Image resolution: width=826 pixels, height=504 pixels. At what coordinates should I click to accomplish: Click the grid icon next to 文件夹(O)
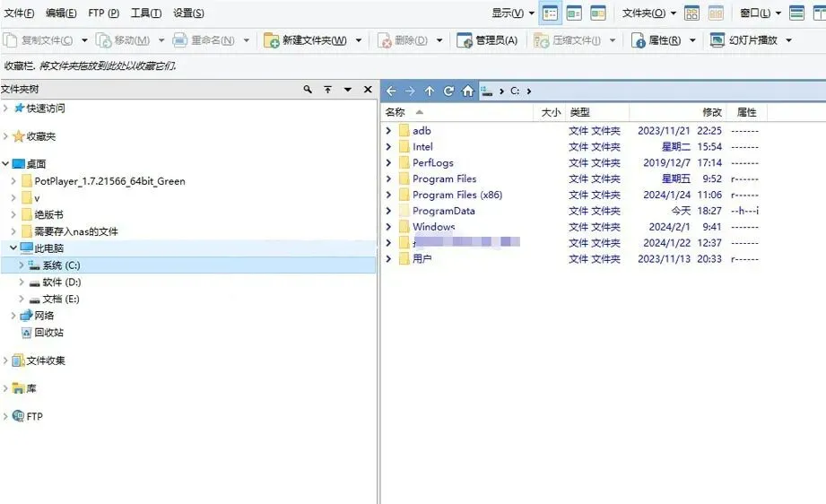(691, 13)
